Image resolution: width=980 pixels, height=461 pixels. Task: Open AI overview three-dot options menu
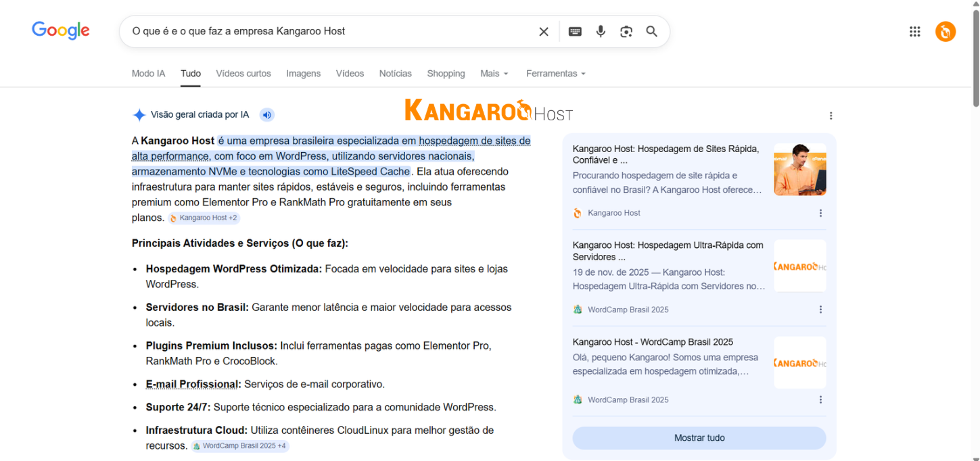pos(831,116)
